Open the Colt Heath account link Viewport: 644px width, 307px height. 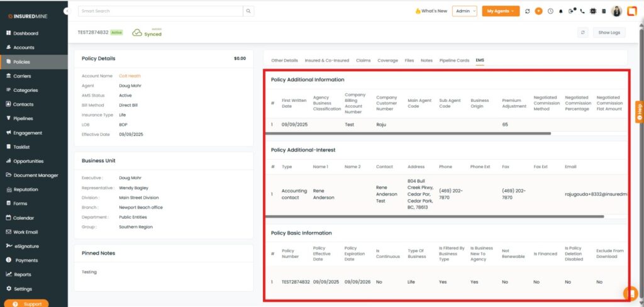[x=130, y=75]
